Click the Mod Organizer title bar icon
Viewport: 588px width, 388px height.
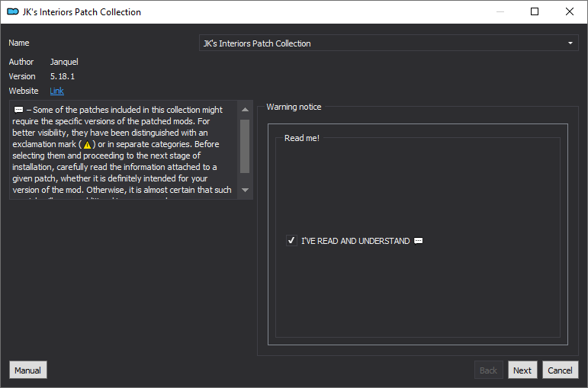click(x=13, y=11)
